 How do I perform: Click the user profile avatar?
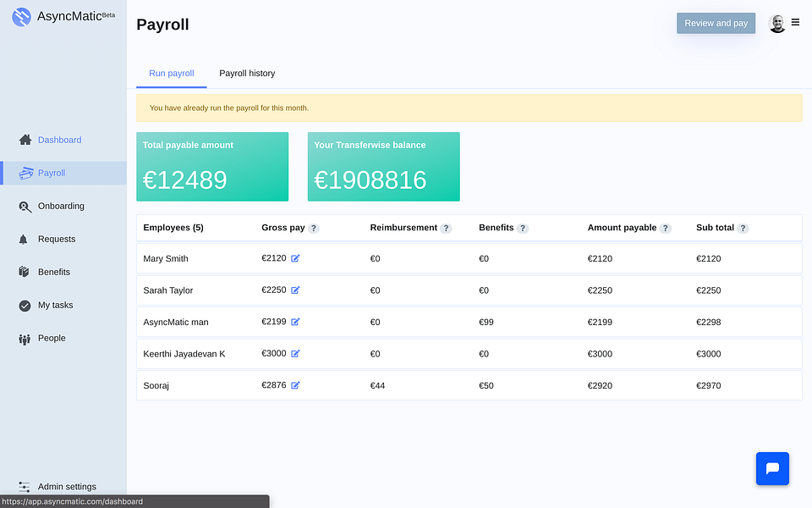tap(776, 24)
